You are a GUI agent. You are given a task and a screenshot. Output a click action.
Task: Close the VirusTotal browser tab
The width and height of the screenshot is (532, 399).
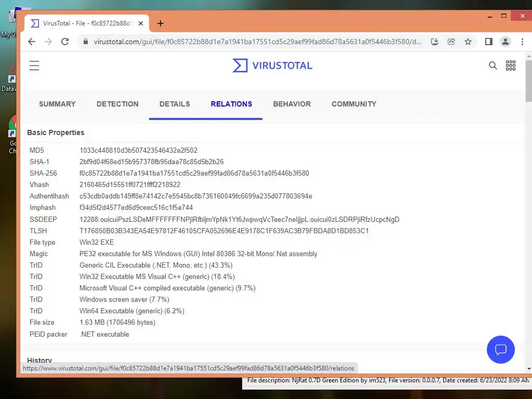coord(141,23)
